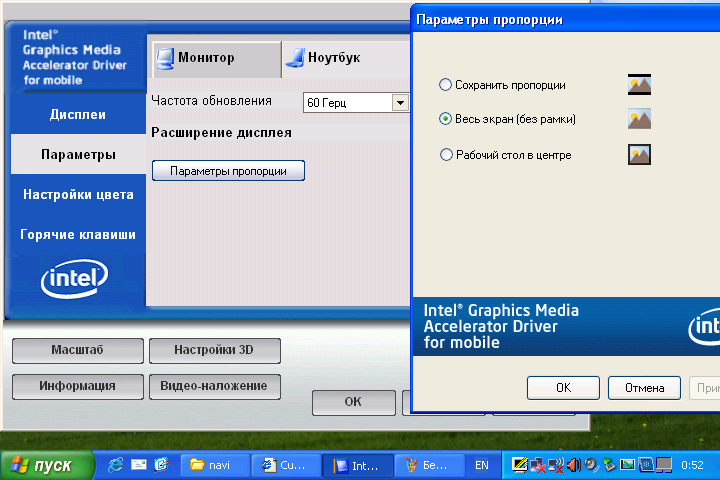Select the Сохранить пропорции radio option
This screenshot has height=480, width=720.
(446, 85)
